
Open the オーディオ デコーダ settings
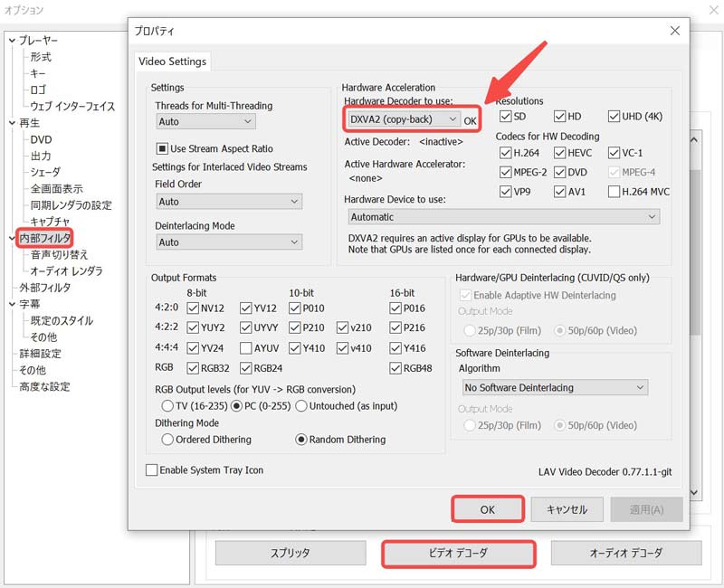[x=626, y=553]
